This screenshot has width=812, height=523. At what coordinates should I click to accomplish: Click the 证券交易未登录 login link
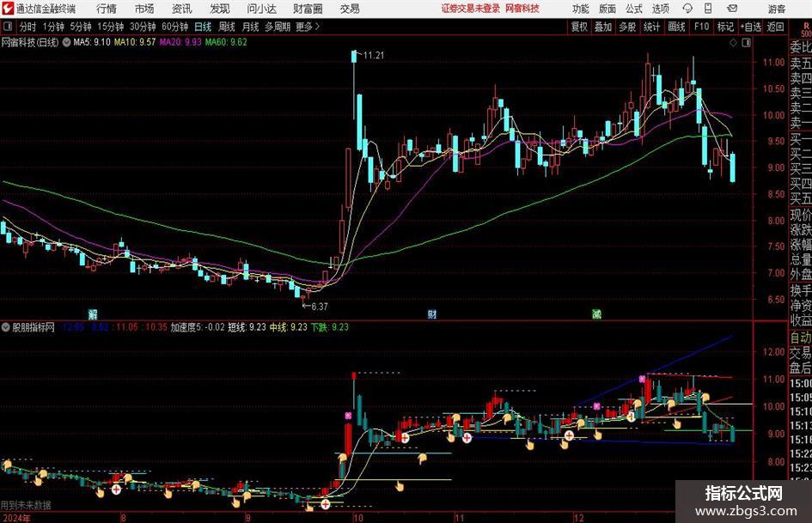coord(471,9)
